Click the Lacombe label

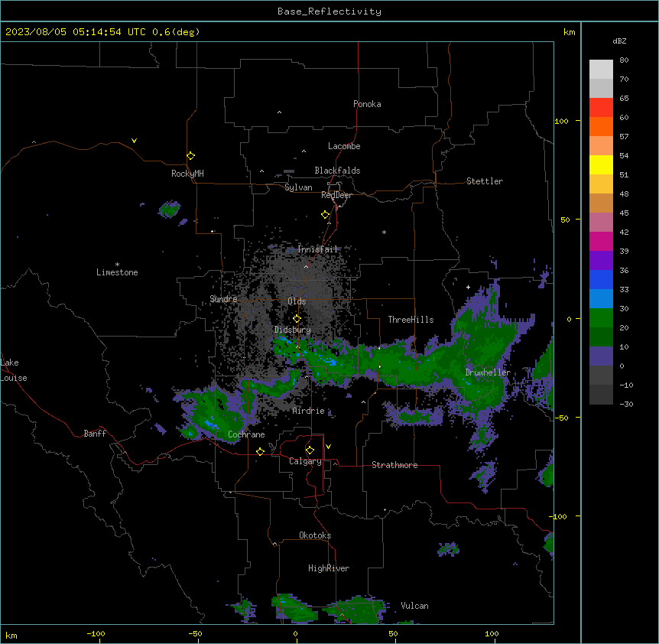coord(344,146)
